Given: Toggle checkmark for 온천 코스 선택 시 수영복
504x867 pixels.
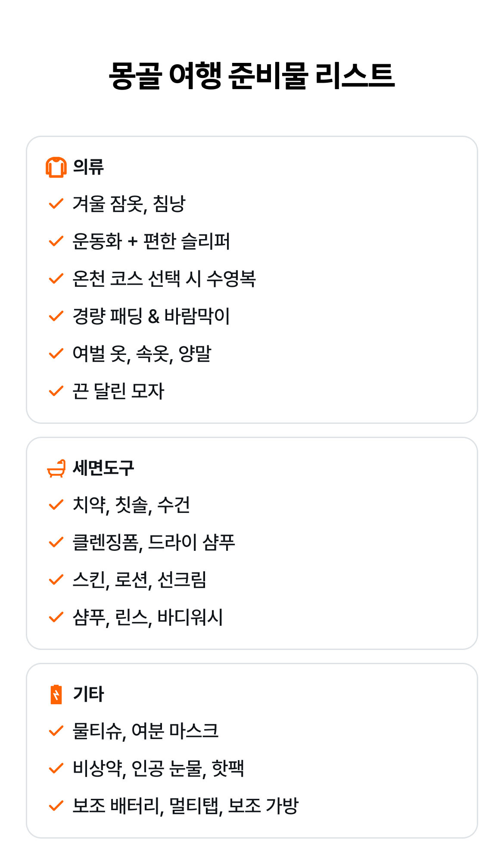Looking at the screenshot, I should pos(56,279).
